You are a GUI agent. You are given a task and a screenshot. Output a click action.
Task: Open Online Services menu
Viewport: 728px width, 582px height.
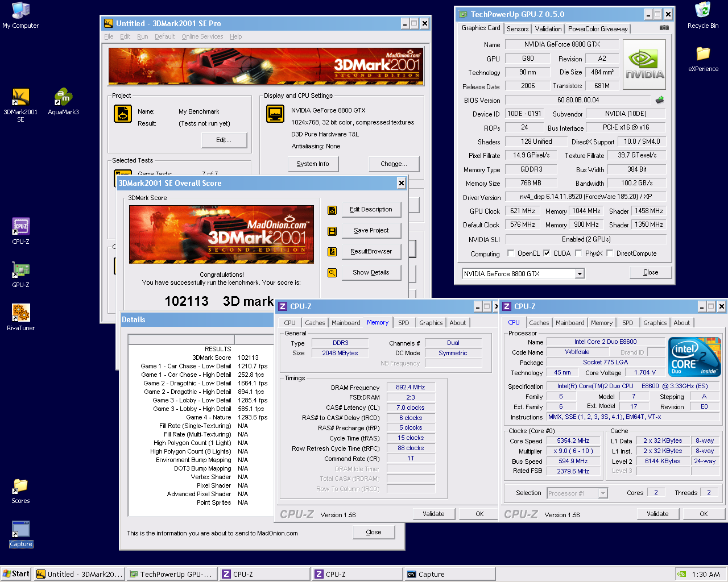(202, 36)
